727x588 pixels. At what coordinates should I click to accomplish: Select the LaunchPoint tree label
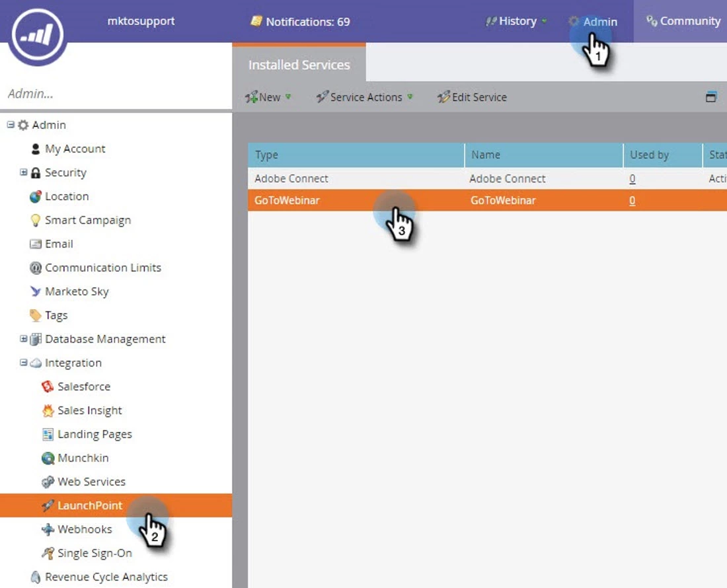90,505
